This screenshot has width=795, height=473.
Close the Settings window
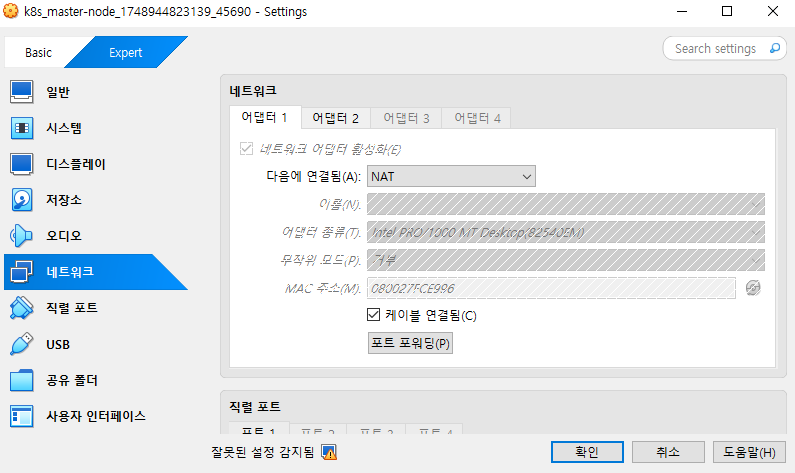[x=773, y=11]
